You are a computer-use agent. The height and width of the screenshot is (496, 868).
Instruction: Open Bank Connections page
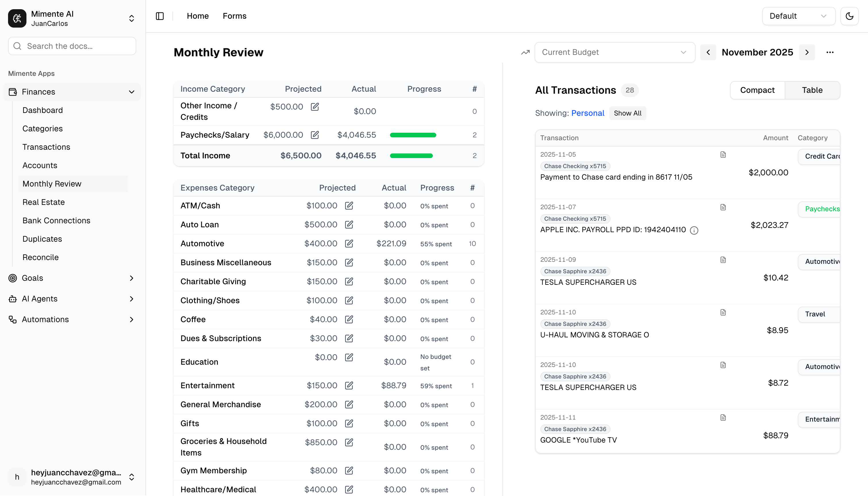click(57, 220)
